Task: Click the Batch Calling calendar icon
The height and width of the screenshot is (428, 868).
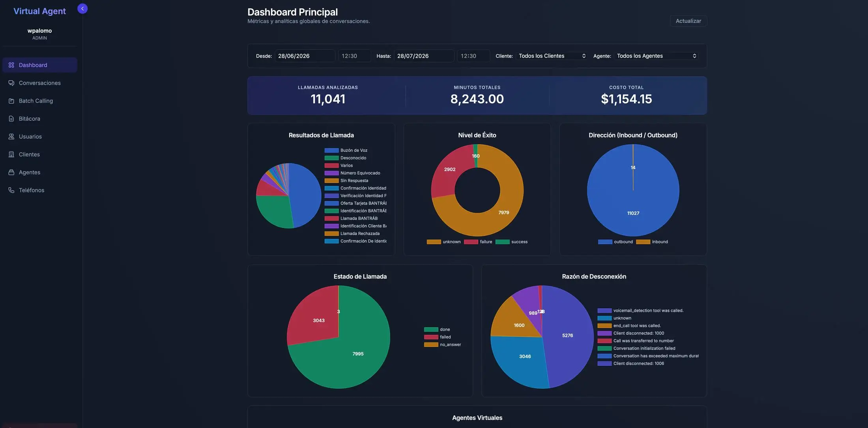Action: pos(11,101)
